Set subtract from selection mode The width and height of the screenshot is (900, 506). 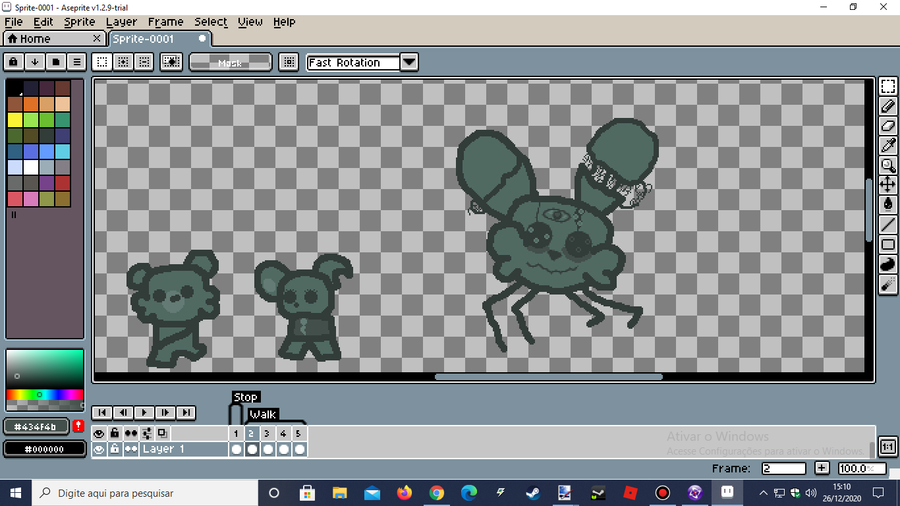144,62
